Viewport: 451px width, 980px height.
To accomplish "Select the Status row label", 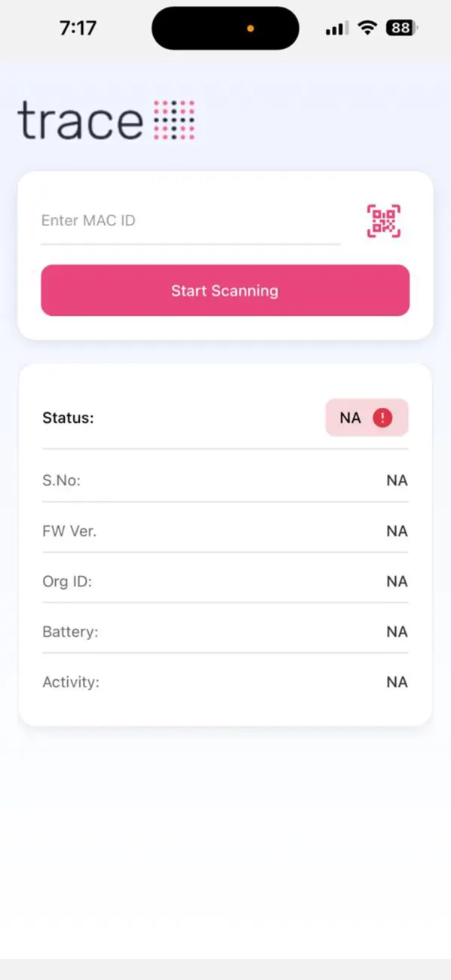I will 68,417.
